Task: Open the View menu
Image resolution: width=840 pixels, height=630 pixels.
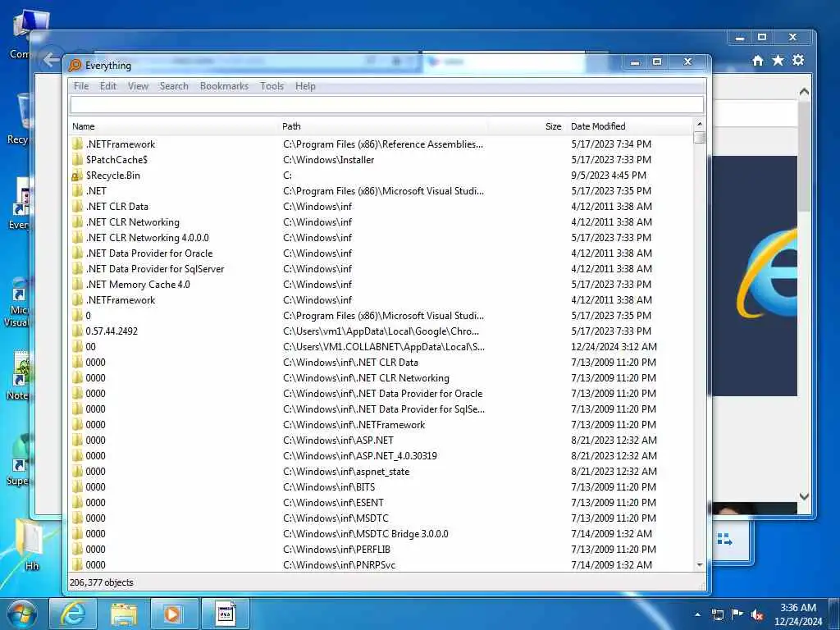Action: [138, 86]
